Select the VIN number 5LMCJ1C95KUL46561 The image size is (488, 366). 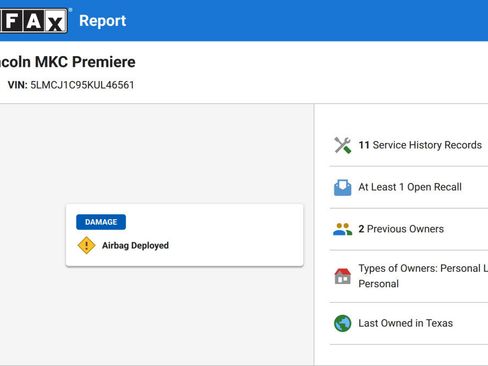point(82,85)
